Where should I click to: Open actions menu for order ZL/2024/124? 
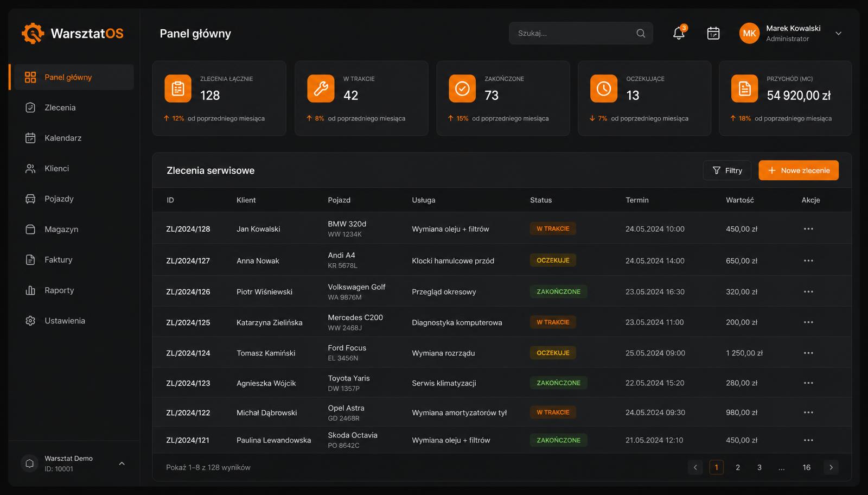click(x=808, y=353)
